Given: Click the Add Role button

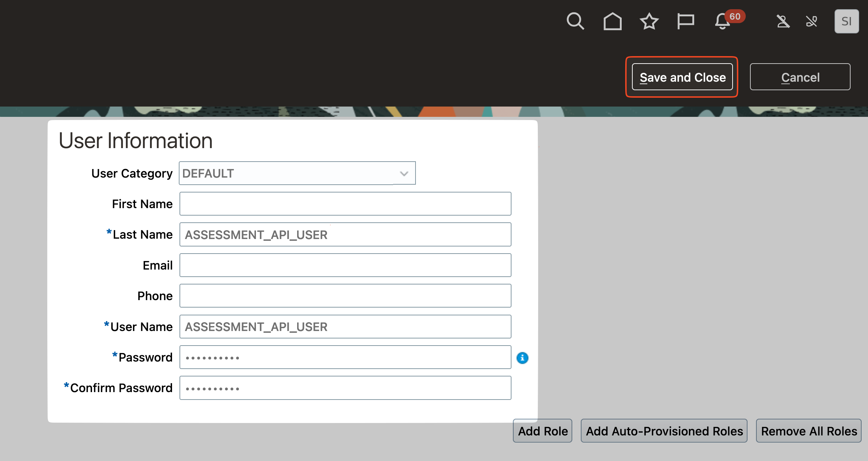Looking at the screenshot, I should click(x=542, y=431).
